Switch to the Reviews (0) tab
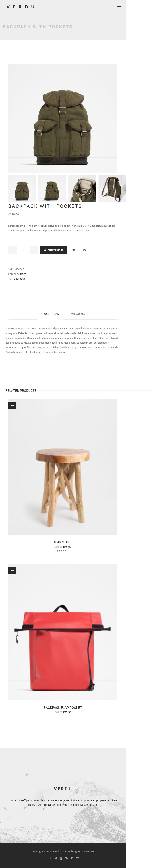The image size is (153, 868). click(x=76, y=314)
